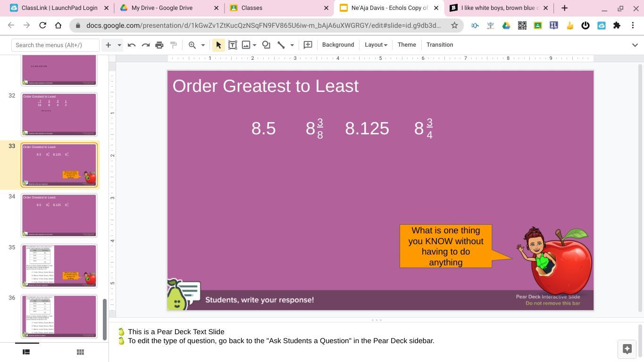Collapse the menus with chevron

click(x=635, y=45)
